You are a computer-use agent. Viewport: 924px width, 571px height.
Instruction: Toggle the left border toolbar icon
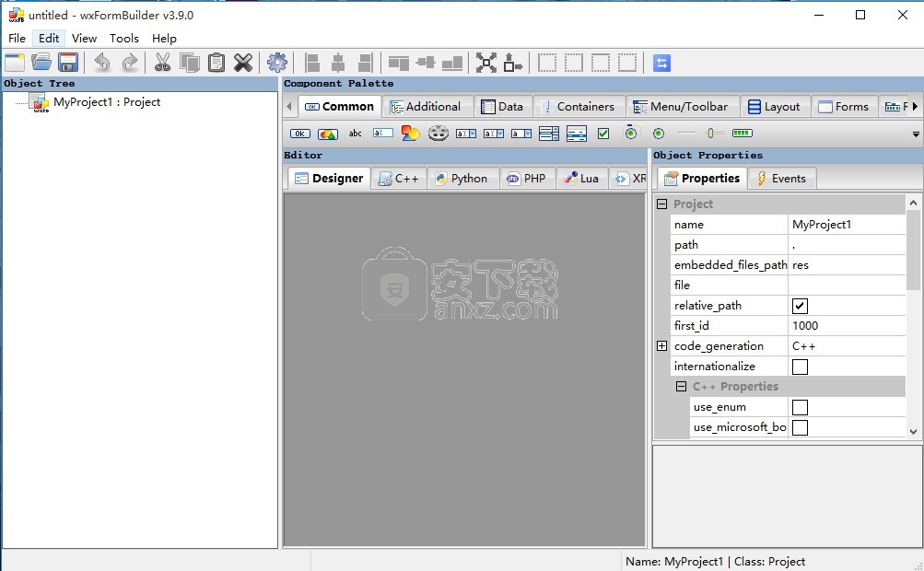(x=547, y=63)
